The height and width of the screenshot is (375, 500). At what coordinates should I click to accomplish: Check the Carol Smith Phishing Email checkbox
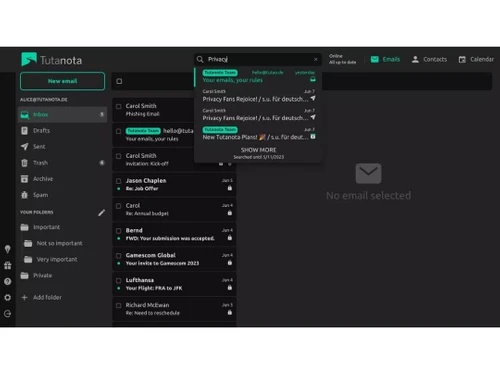(118, 106)
